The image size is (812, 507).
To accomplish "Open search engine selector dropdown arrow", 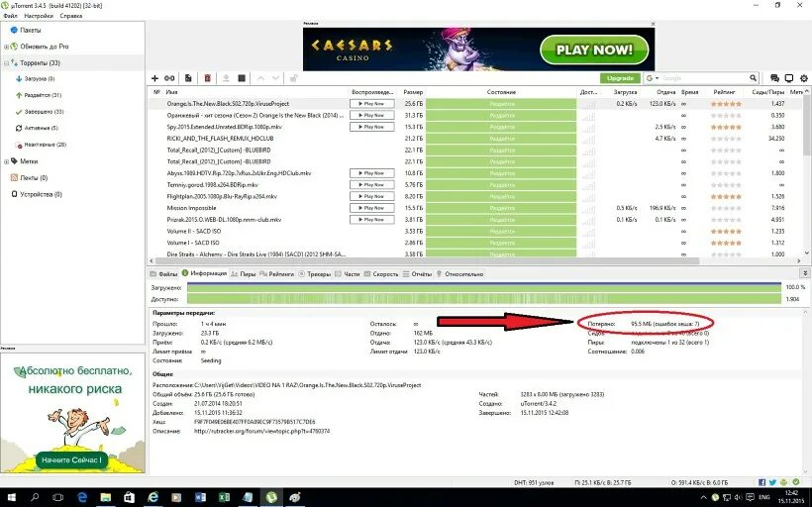I will [x=658, y=78].
